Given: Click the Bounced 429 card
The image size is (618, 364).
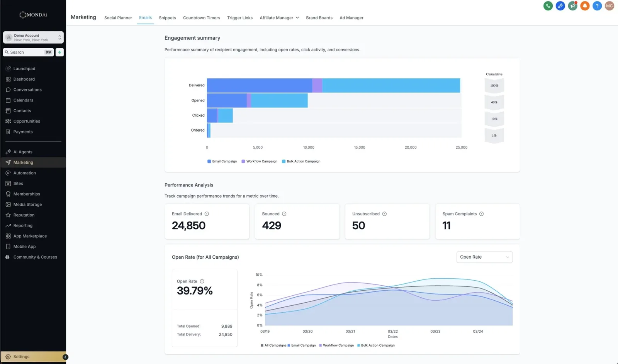Looking at the screenshot, I should [x=297, y=222].
